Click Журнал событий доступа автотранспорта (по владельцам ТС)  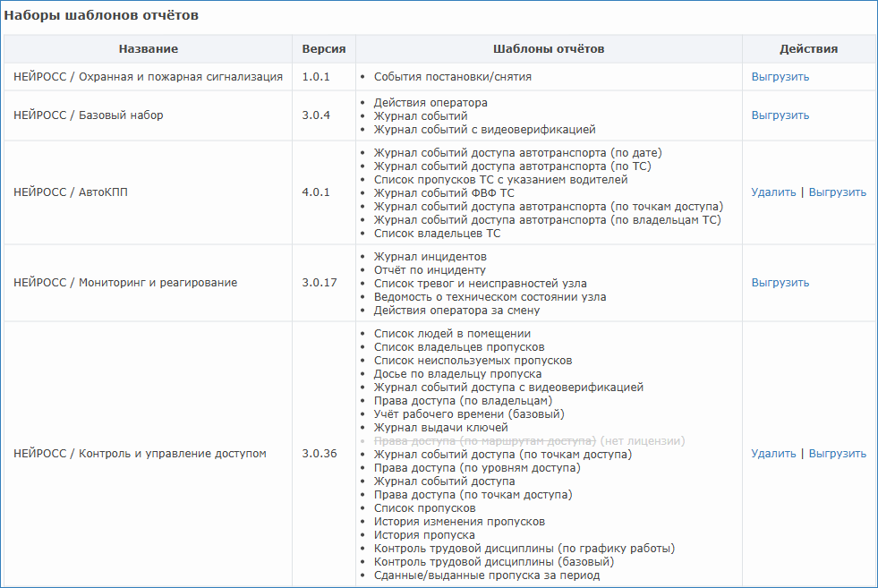[x=548, y=220]
